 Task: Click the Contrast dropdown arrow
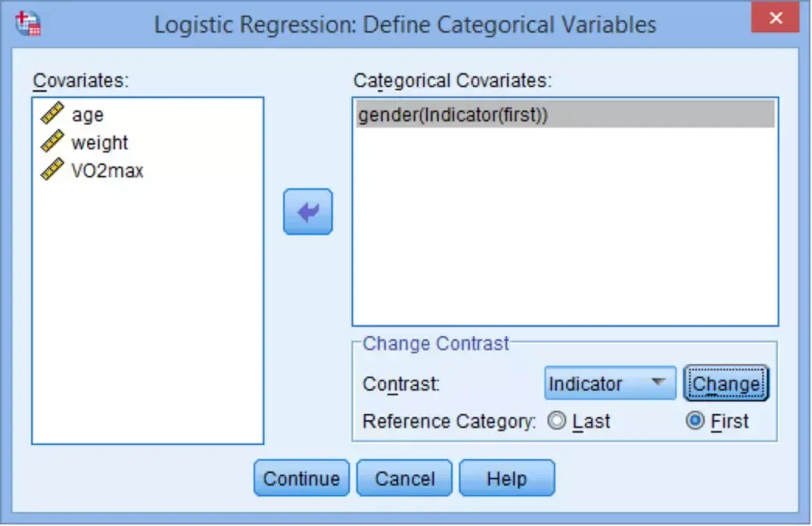(x=658, y=382)
